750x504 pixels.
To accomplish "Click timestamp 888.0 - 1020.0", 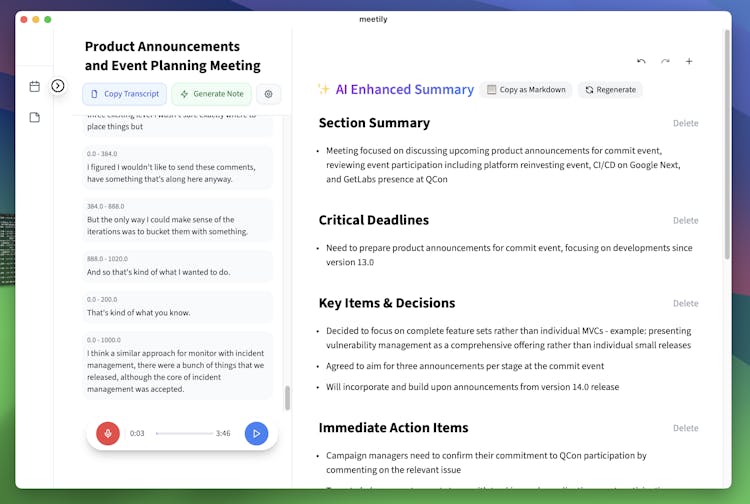I will click(x=107, y=259).
